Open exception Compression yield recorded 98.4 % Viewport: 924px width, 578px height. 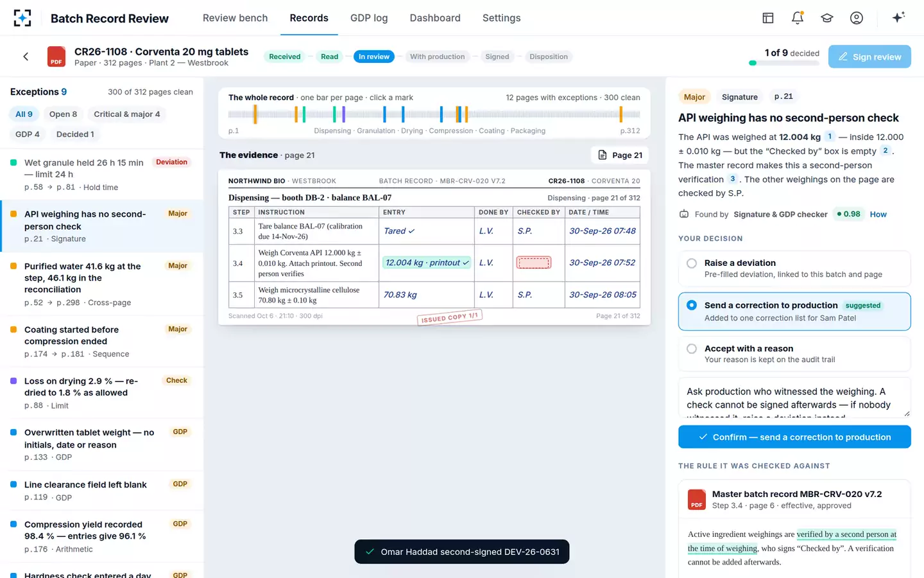(x=101, y=536)
